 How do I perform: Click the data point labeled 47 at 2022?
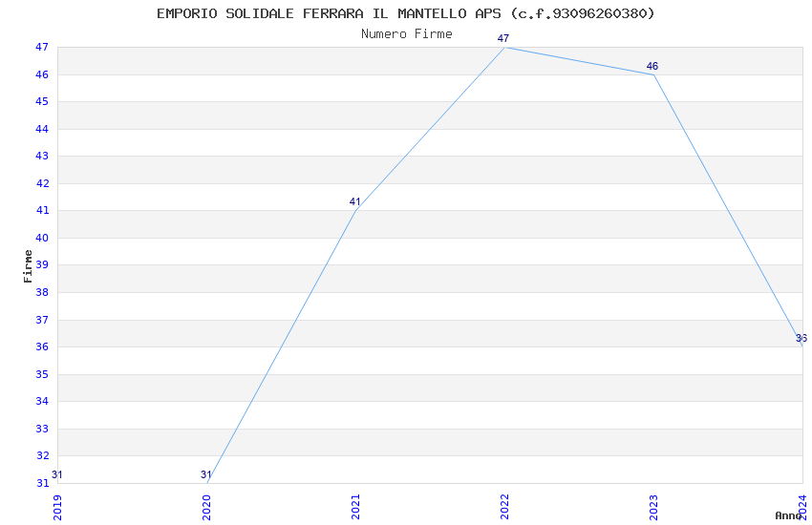pyautogui.click(x=503, y=38)
